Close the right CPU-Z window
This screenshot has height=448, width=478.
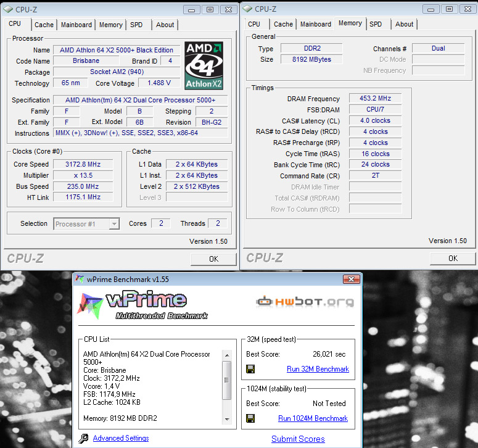tap(468, 9)
